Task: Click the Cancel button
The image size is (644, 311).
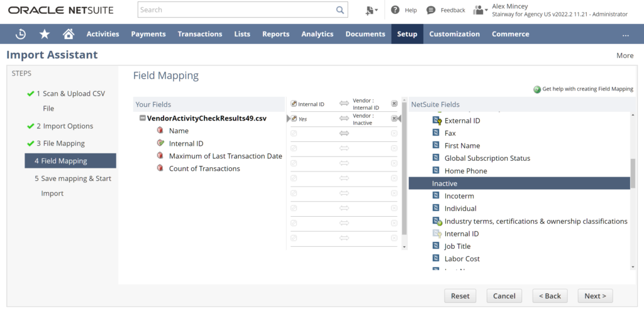Action: coord(504,296)
